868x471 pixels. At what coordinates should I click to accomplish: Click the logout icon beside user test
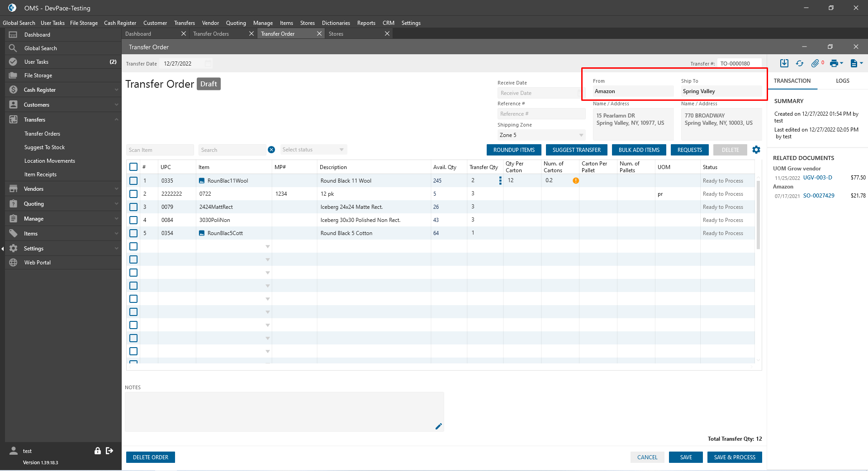tap(109, 451)
